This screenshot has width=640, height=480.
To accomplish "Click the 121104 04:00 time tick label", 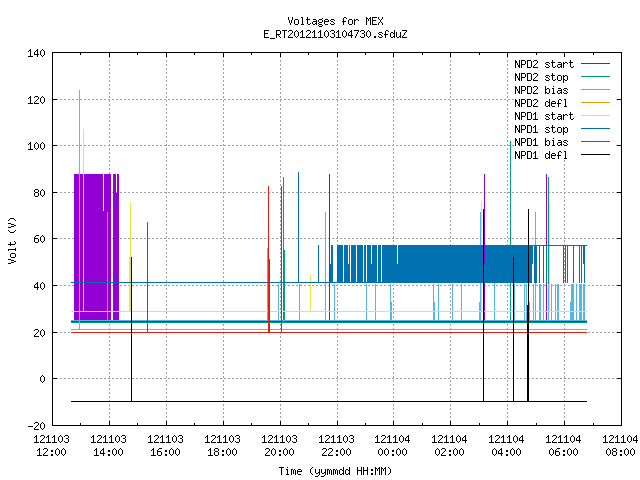I will pyautogui.click(x=507, y=446).
